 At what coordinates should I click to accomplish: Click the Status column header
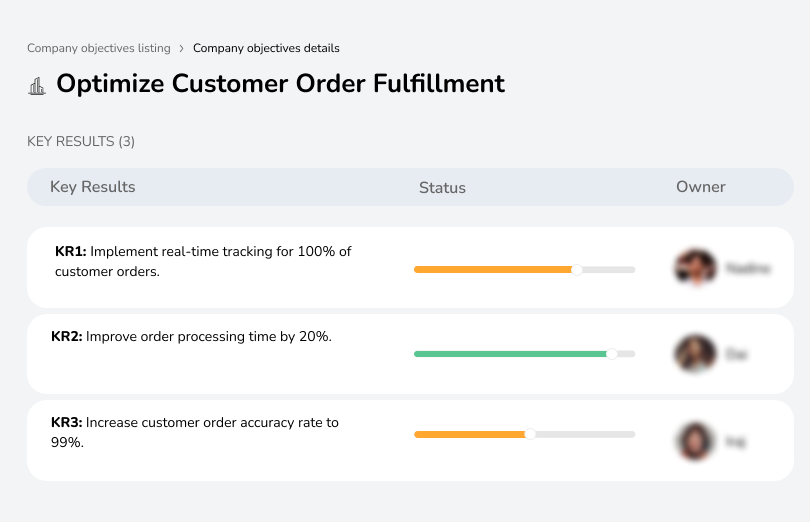[442, 187]
